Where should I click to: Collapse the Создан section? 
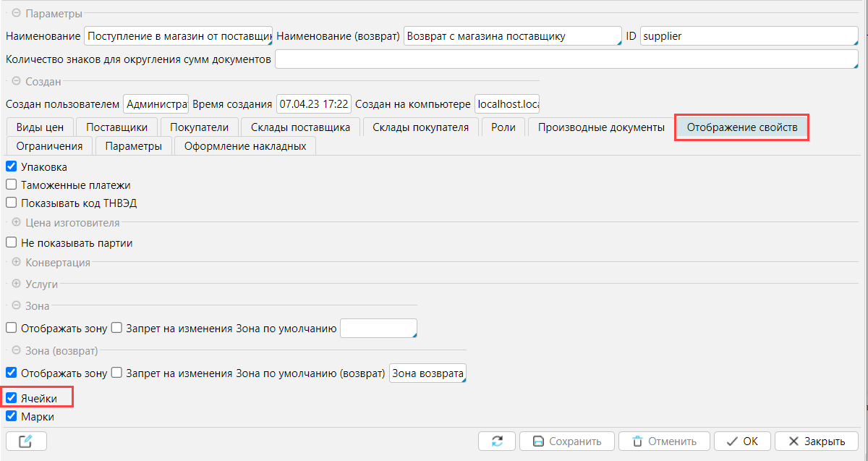(16, 81)
